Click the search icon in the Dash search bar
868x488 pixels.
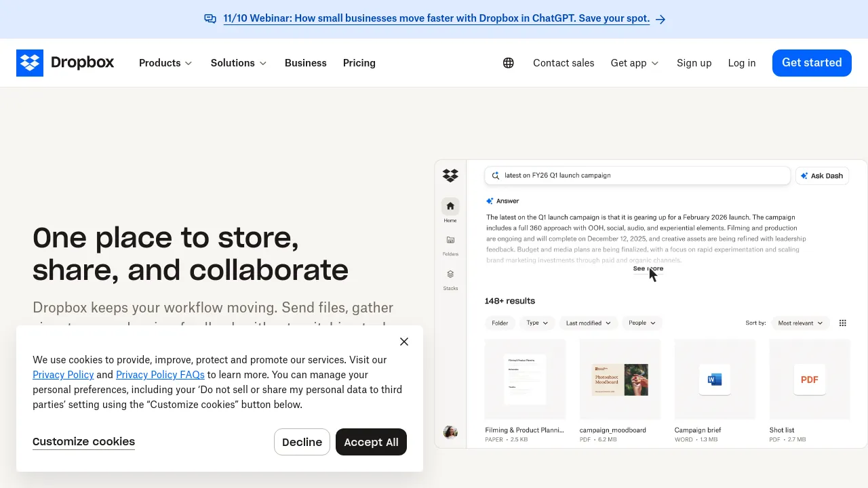[495, 176]
